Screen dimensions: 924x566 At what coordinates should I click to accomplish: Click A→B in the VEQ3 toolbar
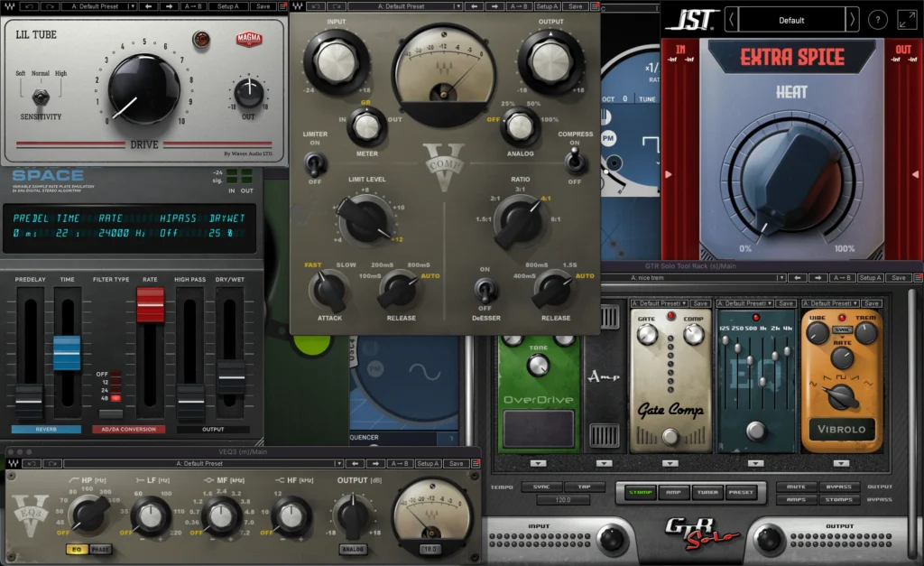point(400,463)
